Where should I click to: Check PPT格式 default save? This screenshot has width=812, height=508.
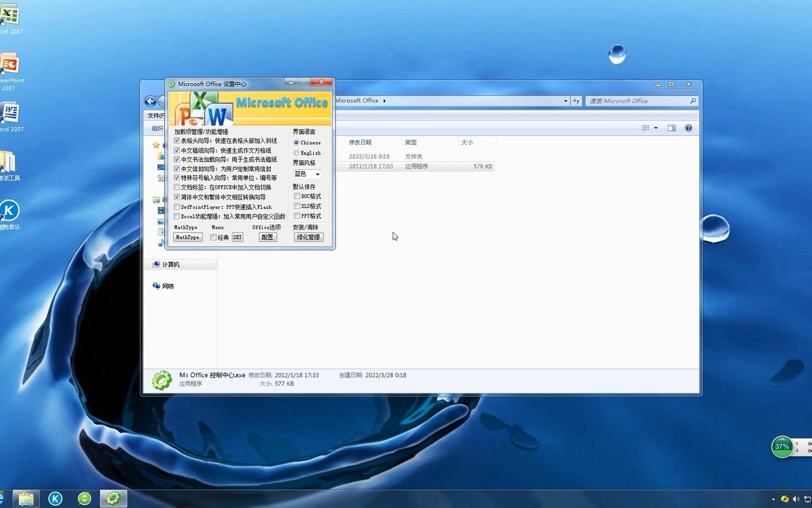pos(297,216)
